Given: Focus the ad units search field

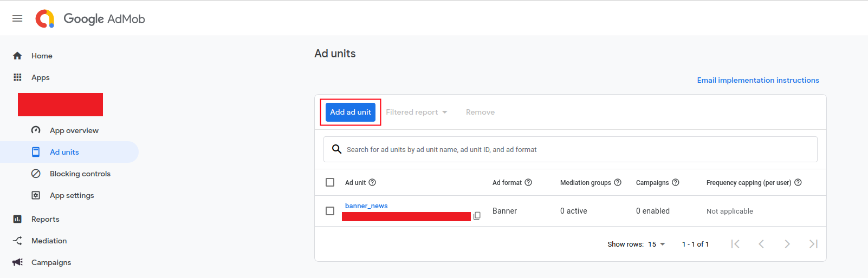Looking at the screenshot, I should (x=574, y=150).
